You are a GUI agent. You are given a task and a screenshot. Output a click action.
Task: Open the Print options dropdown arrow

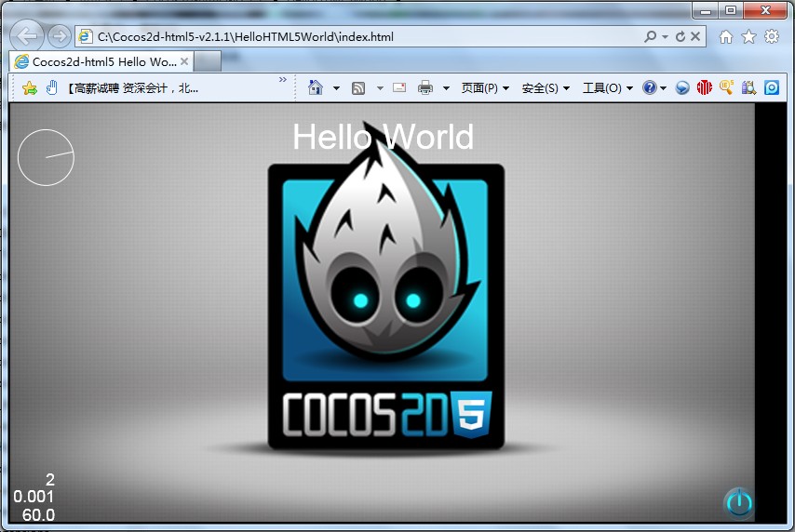[446, 88]
